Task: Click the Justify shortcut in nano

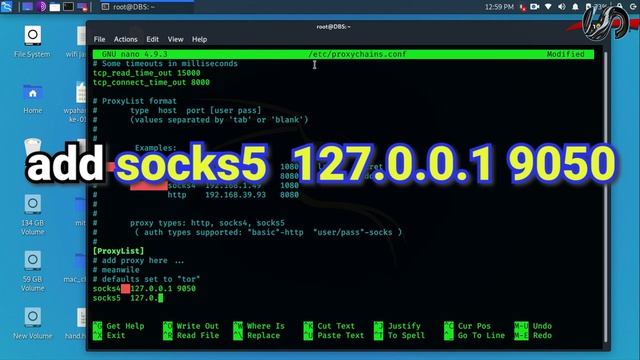Action: (x=397, y=326)
